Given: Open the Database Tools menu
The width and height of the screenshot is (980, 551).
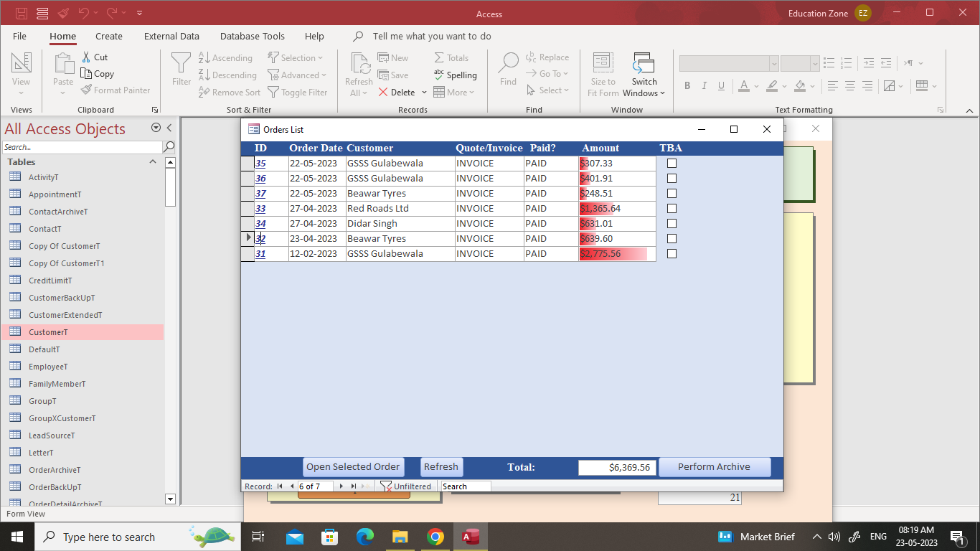Looking at the screenshot, I should pyautogui.click(x=253, y=36).
